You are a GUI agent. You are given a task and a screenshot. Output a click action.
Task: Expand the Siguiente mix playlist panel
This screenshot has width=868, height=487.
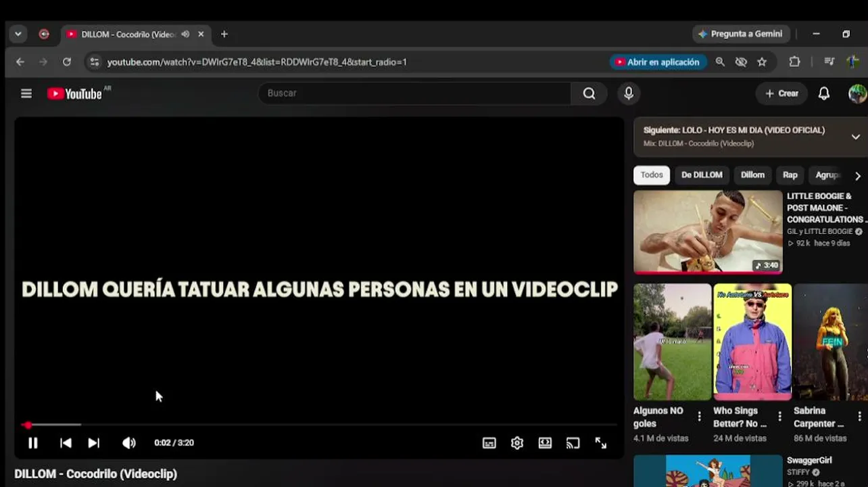pyautogui.click(x=855, y=137)
